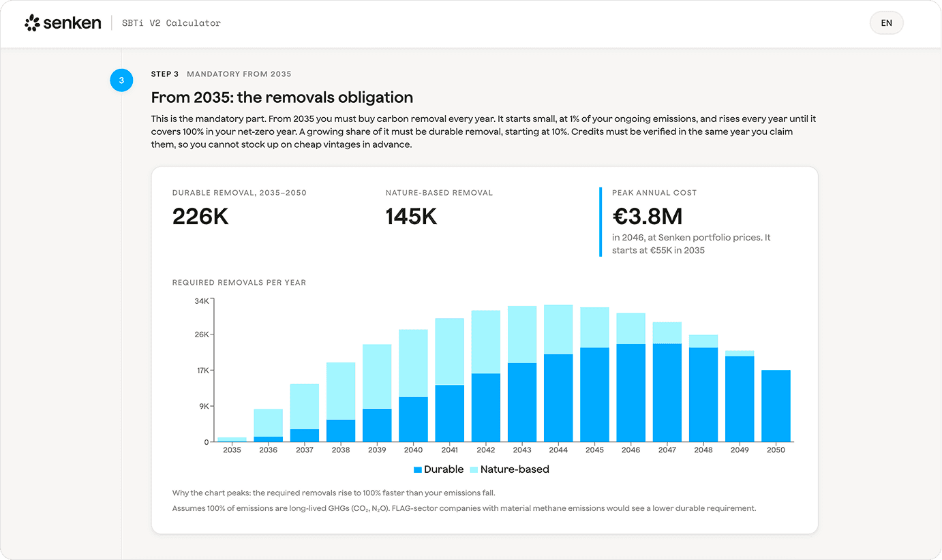This screenshot has width=942, height=560.
Task: Click the Durable legend color swatch
Action: [x=418, y=470]
